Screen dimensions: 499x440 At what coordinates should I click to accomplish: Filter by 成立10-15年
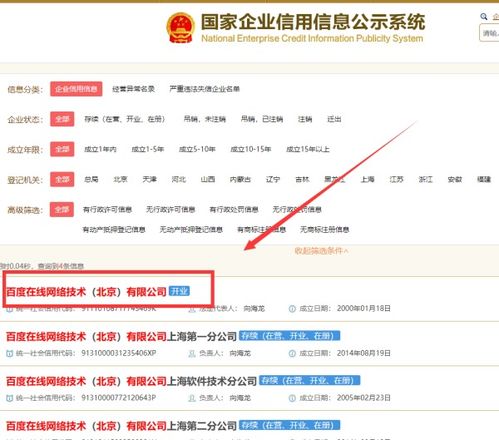[x=251, y=149]
